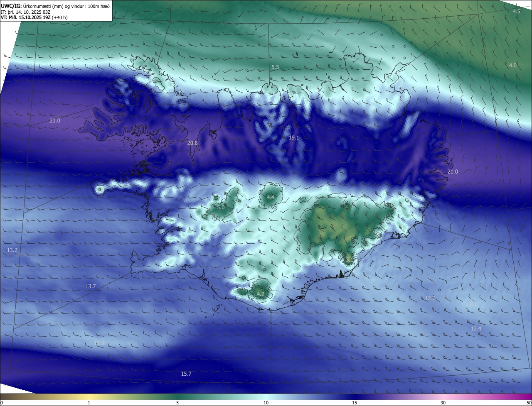Click the 4.5 value label

point(516,12)
